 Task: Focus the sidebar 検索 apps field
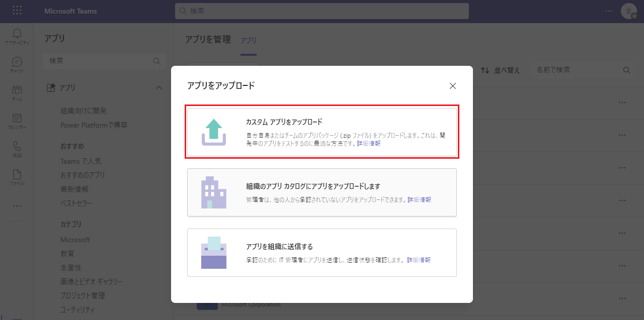pos(105,61)
